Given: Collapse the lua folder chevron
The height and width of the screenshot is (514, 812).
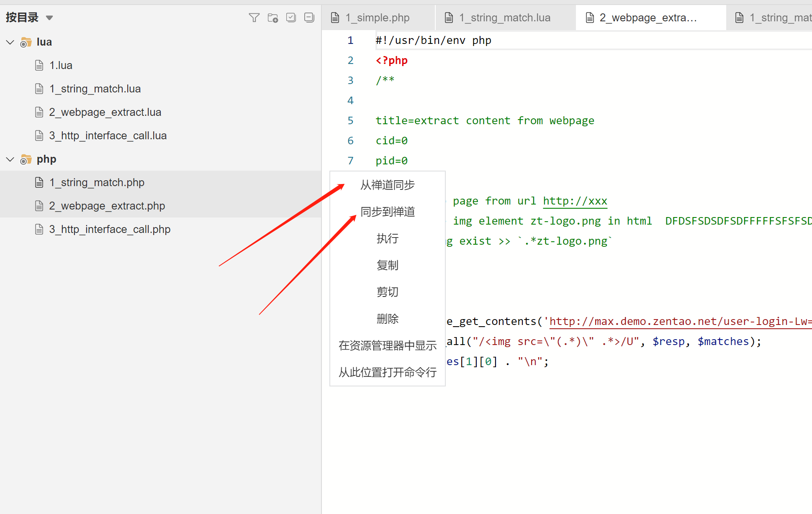Looking at the screenshot, I should pyautogui.click(x=10, y=42).
